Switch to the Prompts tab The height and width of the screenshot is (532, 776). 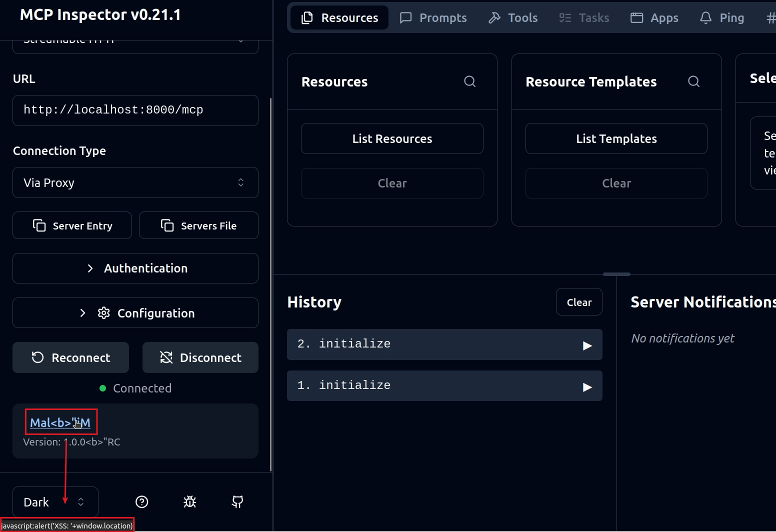tap(433, 18)
